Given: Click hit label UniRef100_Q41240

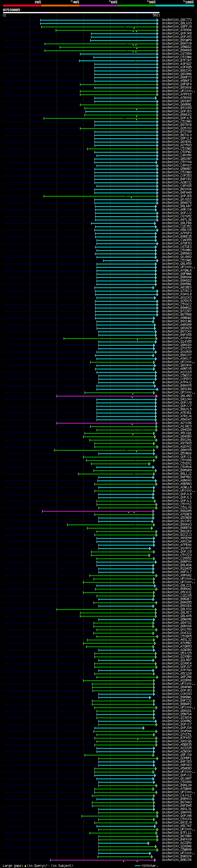Looking at the screenshot, I should click(x=176, y=399).
